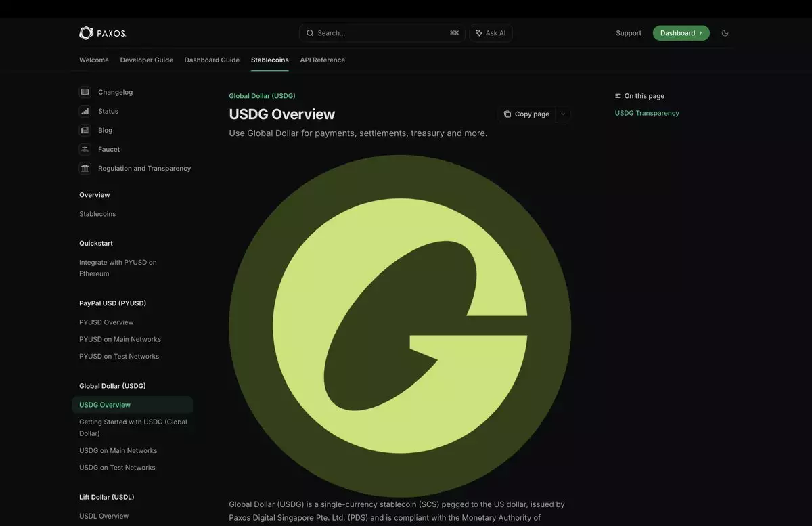
Task: Open the Status sidebar link
Action: 108,111
